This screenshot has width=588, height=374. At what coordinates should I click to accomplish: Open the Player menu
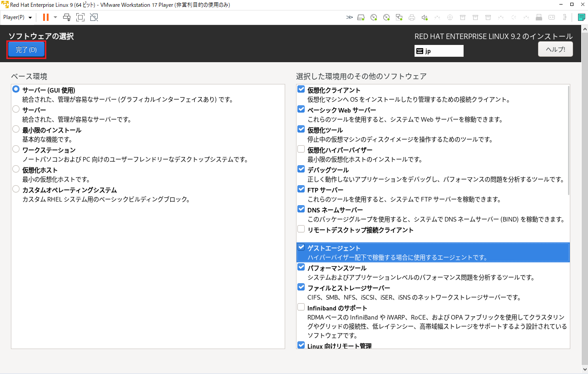pyautogui.click(x=14, y=17)
